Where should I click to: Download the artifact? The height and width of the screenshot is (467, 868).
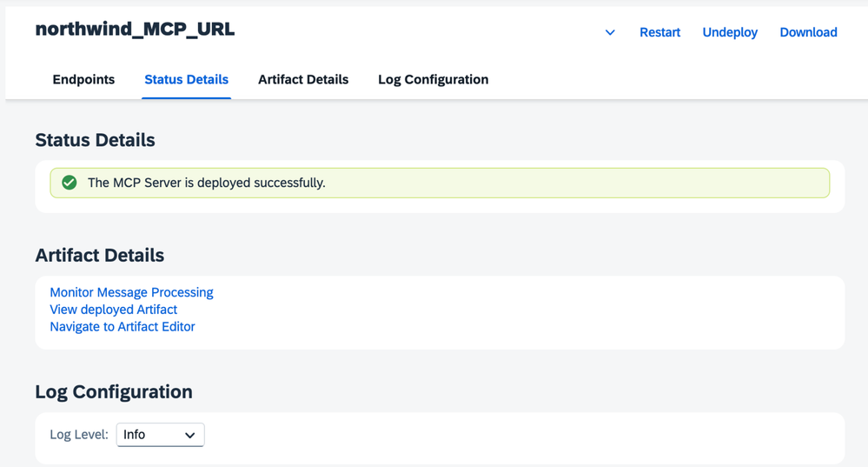coord(808,33)
